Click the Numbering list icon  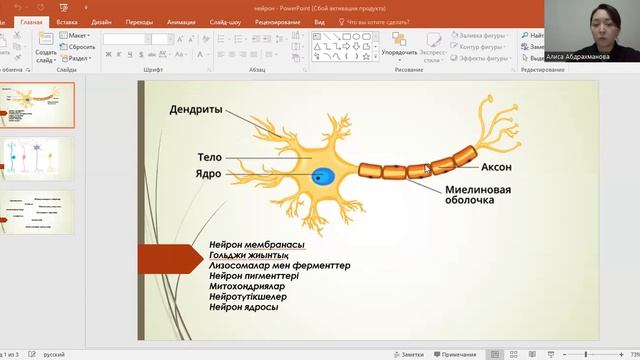[x=239, y=39]
